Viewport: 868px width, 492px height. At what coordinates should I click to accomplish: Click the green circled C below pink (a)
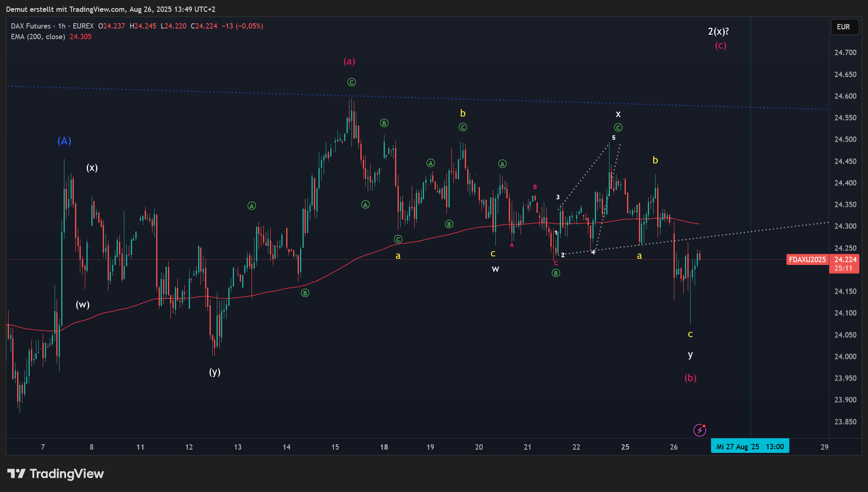(x=351, y=82)
